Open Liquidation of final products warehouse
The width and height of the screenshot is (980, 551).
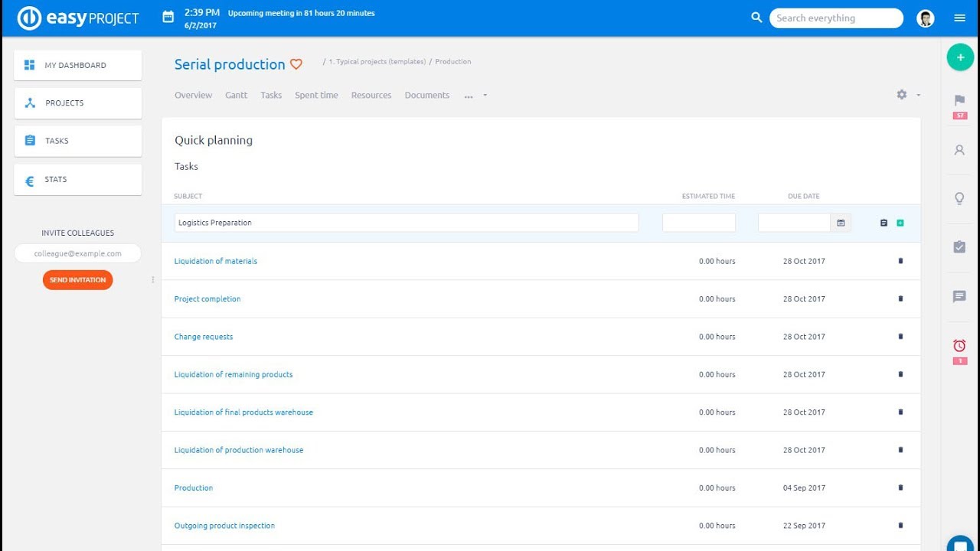[x=243, y=412]
